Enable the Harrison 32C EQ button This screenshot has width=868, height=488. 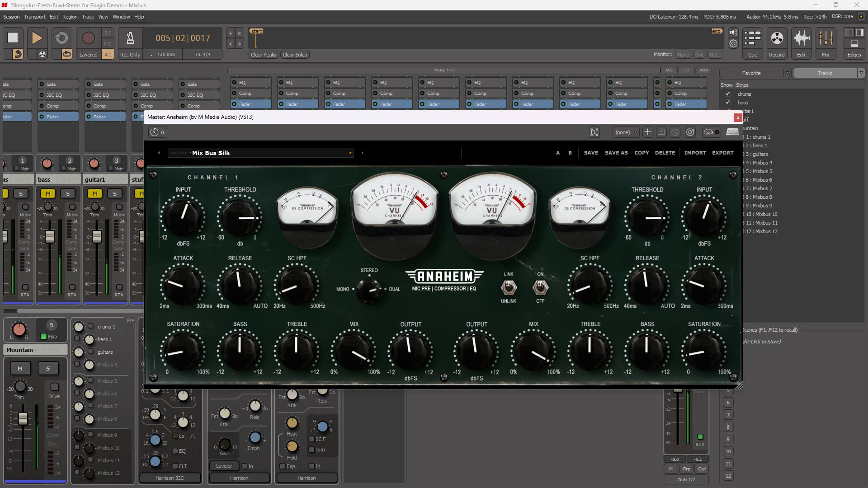coord(175,451)
